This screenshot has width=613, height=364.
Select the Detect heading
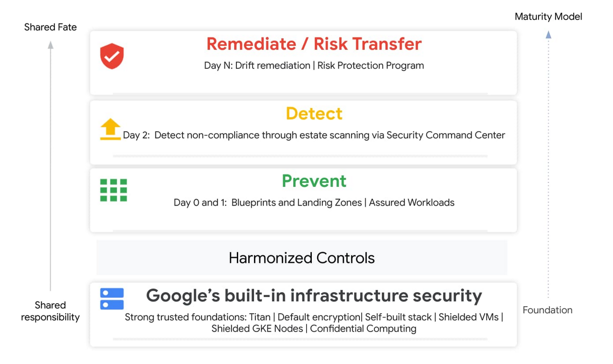tap(314, 114)
